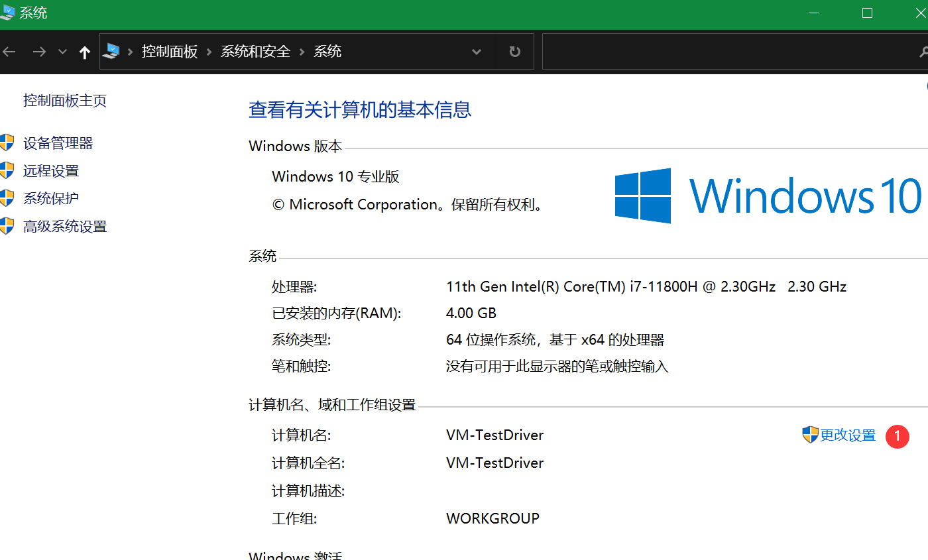The image size is (928, 560).
Task: Click the system window title icon
Action: click(x=8, y=13)
